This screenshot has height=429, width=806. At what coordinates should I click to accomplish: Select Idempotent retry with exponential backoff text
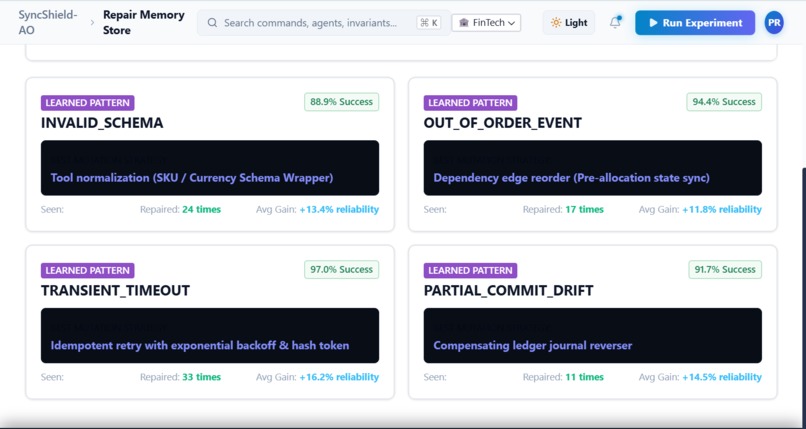199,345
